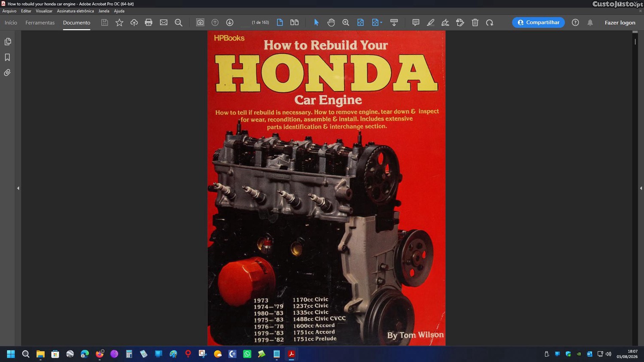Add a comment with the speech bubble
The width and height of the screenshot is (644, 362).
pyautogui.click(x=416, y=23)
